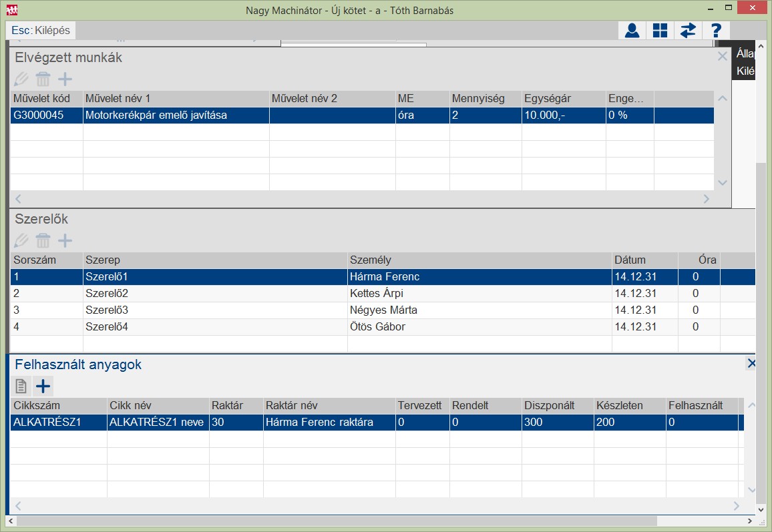Click the user profile icon in top toolbar
Viewport: 772px width, 532px height.
(632, 31)
